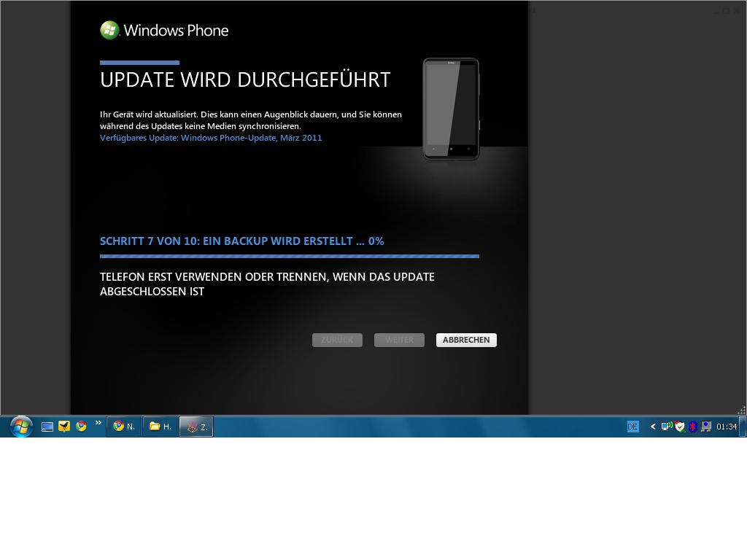Click the HTC phone device image

tap(451, 109)
